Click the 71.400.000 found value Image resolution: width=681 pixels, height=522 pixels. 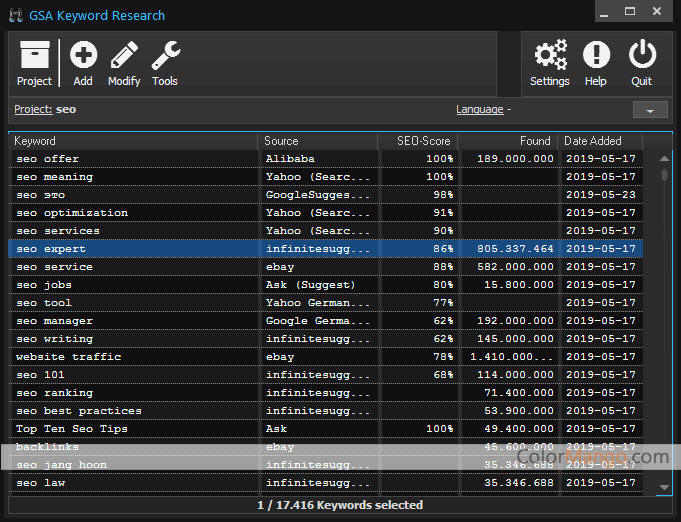click(x=519, y=393)
